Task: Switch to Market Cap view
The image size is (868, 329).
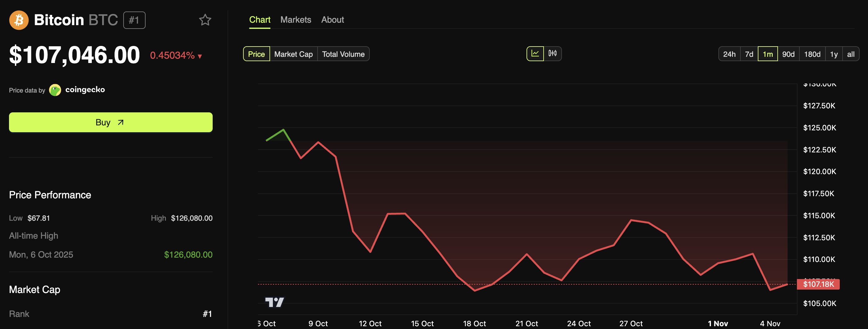Action: tap(293, 54)
